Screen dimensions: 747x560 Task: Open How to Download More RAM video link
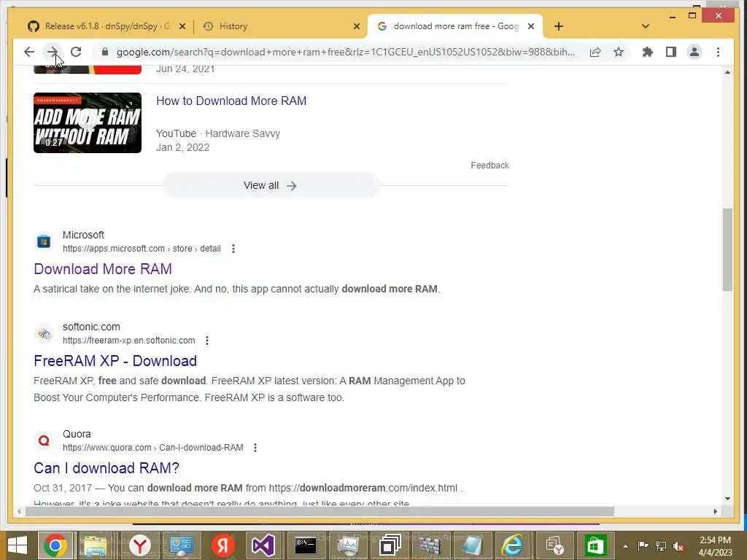[x=231, y=101]
